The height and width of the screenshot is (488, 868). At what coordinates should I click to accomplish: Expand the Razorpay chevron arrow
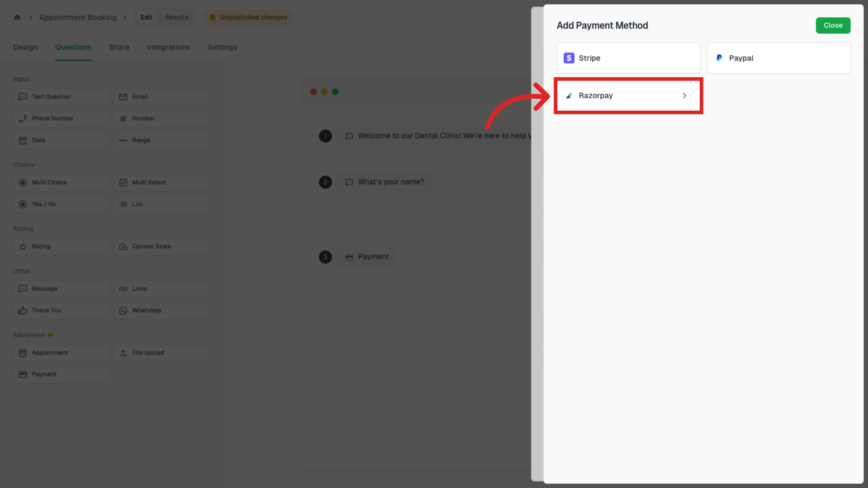click(x=684, y=96)
